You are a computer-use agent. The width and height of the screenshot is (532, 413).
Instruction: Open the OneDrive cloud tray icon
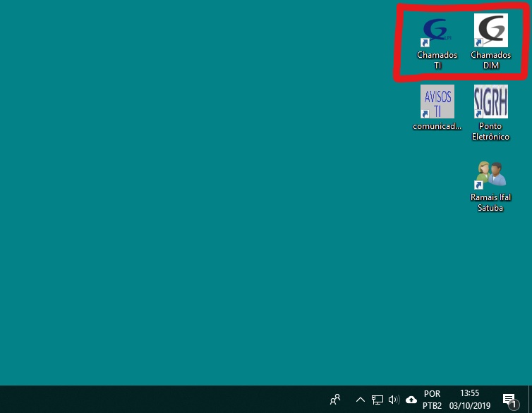[411, 400]
